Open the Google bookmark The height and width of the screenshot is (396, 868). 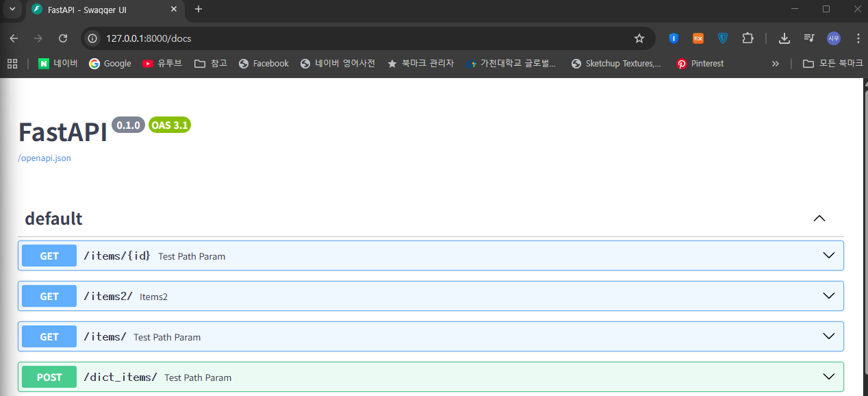(x=110, y=64)
